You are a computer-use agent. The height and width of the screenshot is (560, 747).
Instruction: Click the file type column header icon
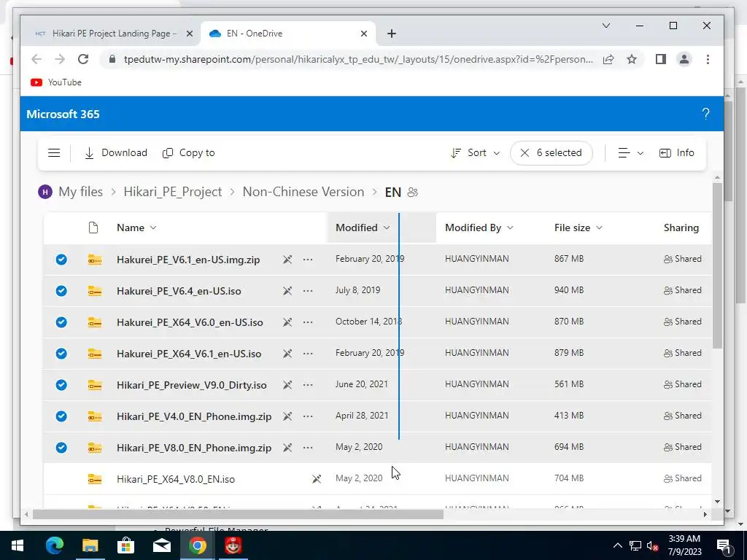pos(93,227)
